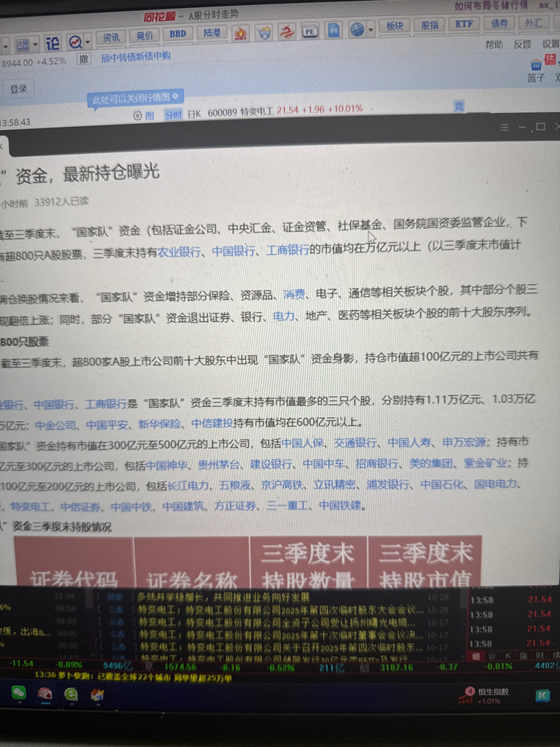Open the 紫金矿业 stock link
The height and width of the screenshot is (747, 560).
pos(485,462)
